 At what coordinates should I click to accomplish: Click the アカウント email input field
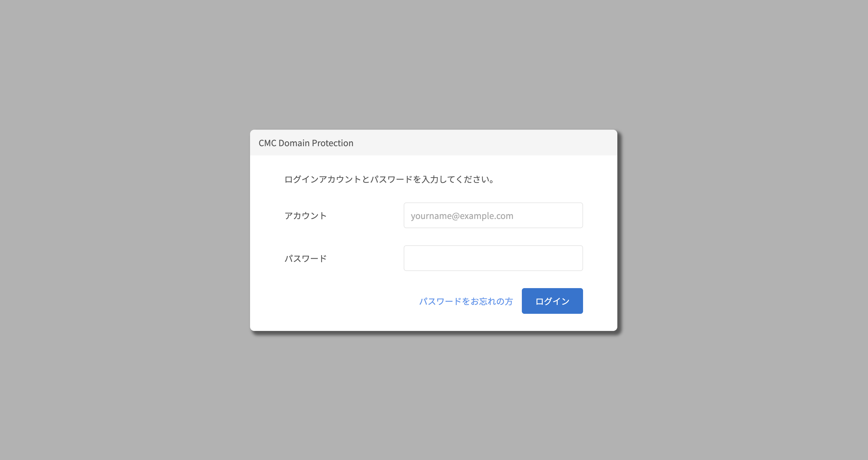[493, 215]
